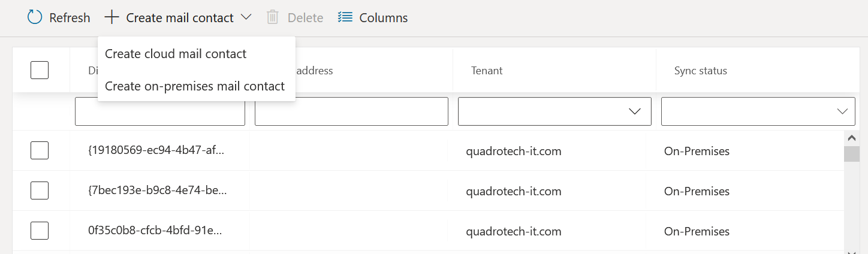Screen dimensions: 868x254
Task: Click the Refresh circular arrow icon
Action: 35,17
